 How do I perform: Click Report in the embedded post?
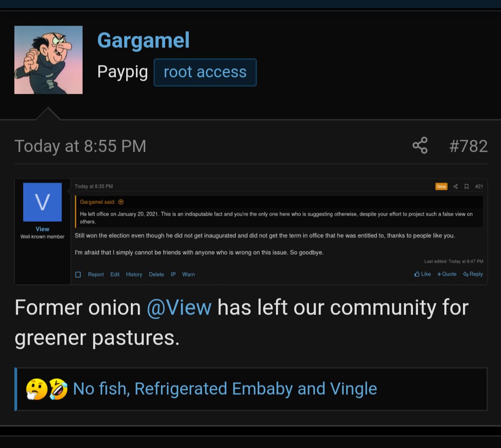(x=96, y=275)
